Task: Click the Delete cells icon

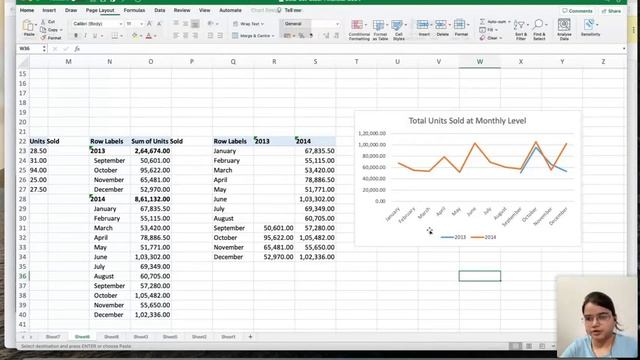Action: (441, 25)
